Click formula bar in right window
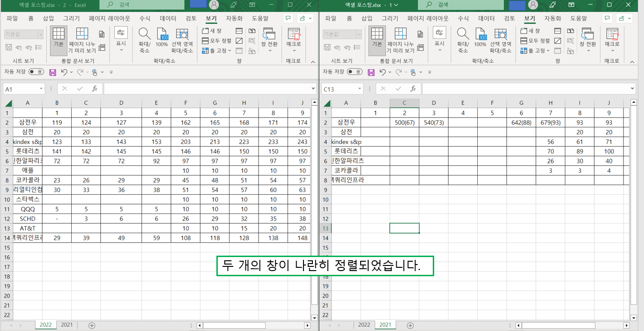 pos(529,88)
